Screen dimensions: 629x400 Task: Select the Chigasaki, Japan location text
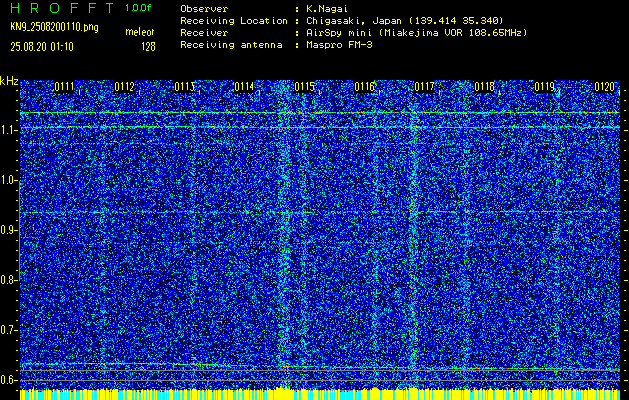pos(405,21)
